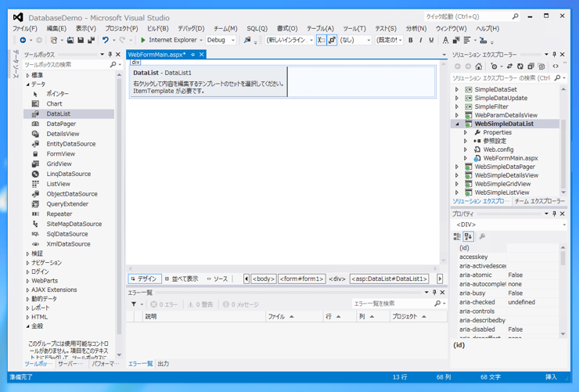
Task: Sort error list by 説明 column
Action: point(204,316)
